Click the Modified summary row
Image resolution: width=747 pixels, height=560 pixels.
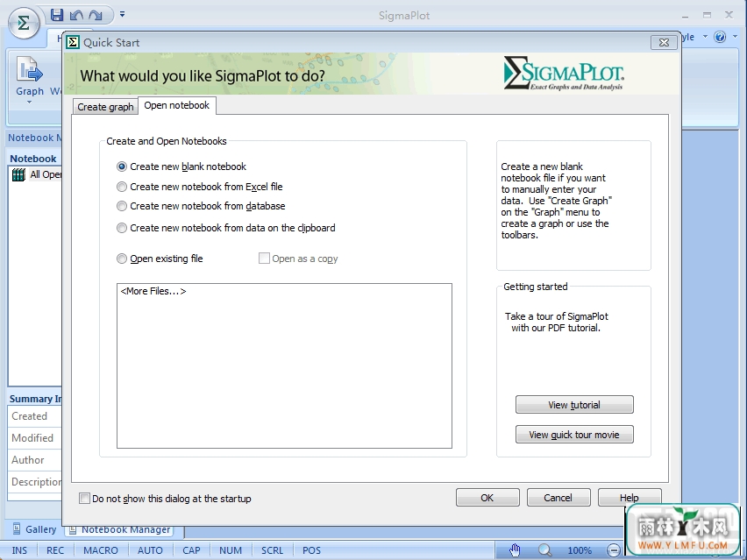[x=34, y=438]
